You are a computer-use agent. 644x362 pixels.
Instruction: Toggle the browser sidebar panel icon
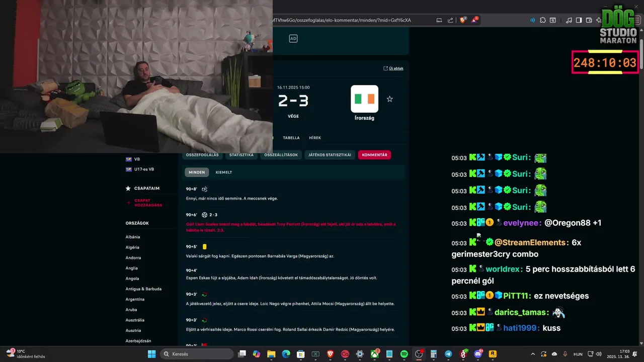[x=579, y=20]
